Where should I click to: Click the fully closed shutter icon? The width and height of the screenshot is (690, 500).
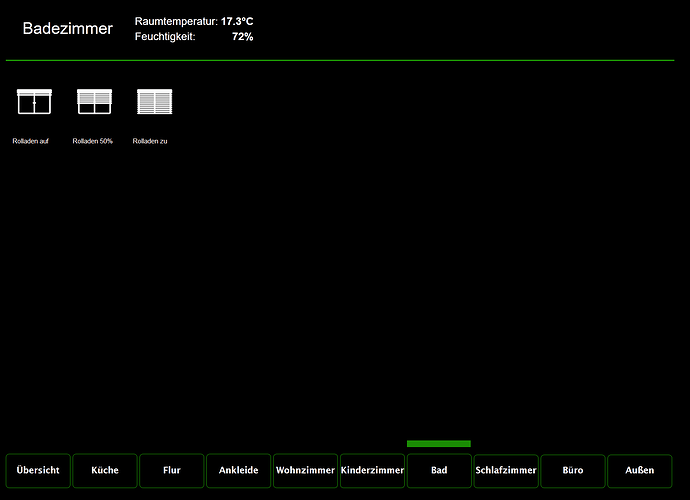tap(154, 101)
